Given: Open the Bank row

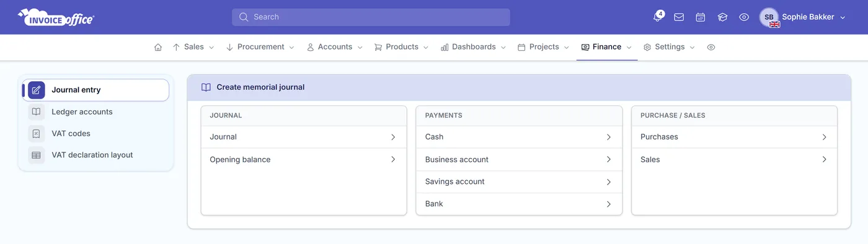Looking at the screenshot, I should pos(519,204).
